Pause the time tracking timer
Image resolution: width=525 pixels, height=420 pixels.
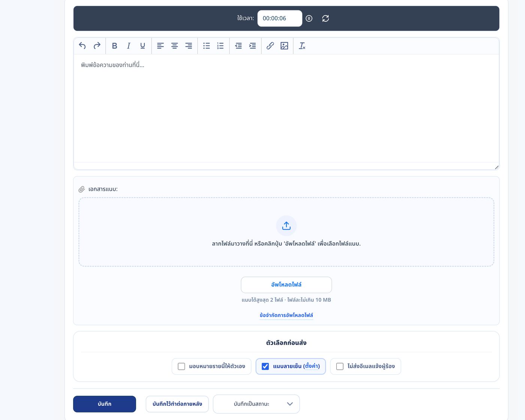pyautogui.click(x=309, y=18)
